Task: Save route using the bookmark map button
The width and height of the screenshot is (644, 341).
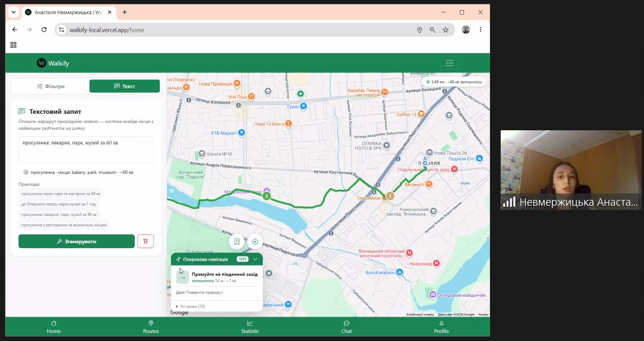Action: tap(237, 241)
